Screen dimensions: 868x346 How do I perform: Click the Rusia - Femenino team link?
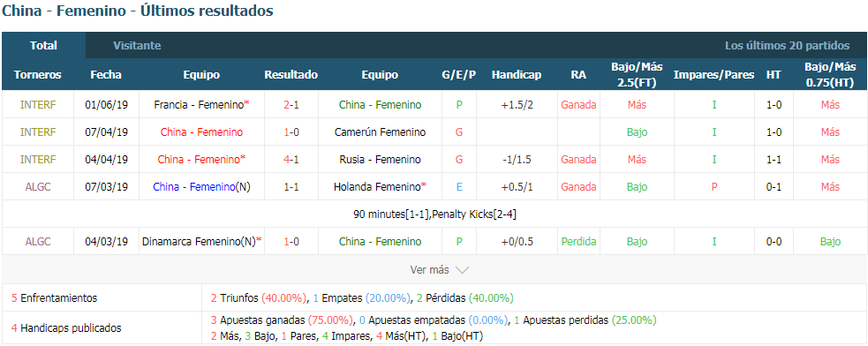[380, 160]
